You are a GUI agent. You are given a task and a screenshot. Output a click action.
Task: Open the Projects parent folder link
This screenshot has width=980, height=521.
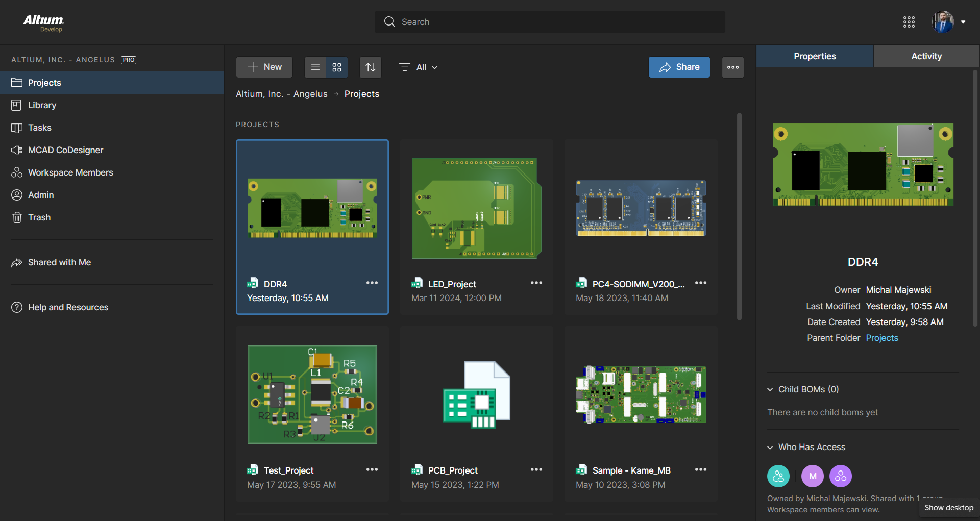pos(881,337)
